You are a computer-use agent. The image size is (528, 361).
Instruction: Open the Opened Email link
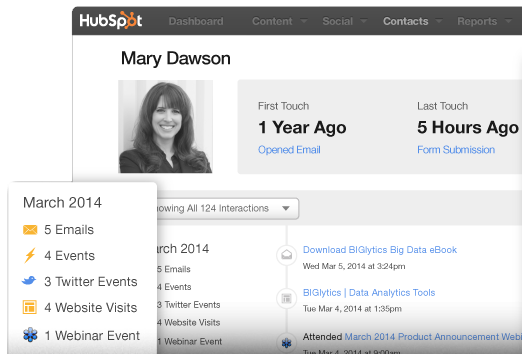click(289, 150)
